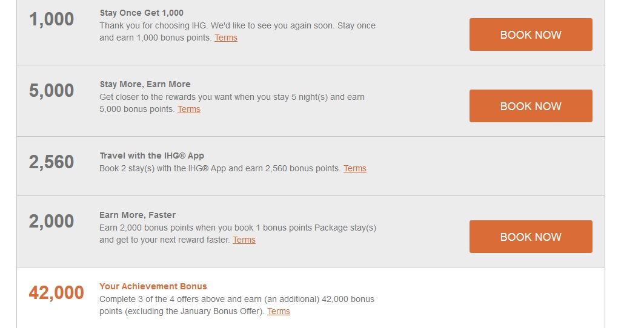Click BOOK NOW for Earn More, Faster offer
Screen dimensions: 644x328
pos(531,237)
